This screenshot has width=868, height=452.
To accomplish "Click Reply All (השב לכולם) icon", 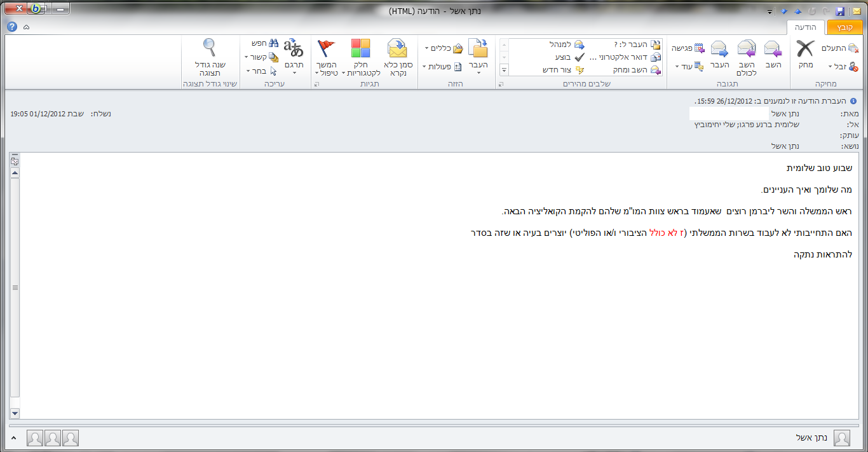I will [746, 50].
